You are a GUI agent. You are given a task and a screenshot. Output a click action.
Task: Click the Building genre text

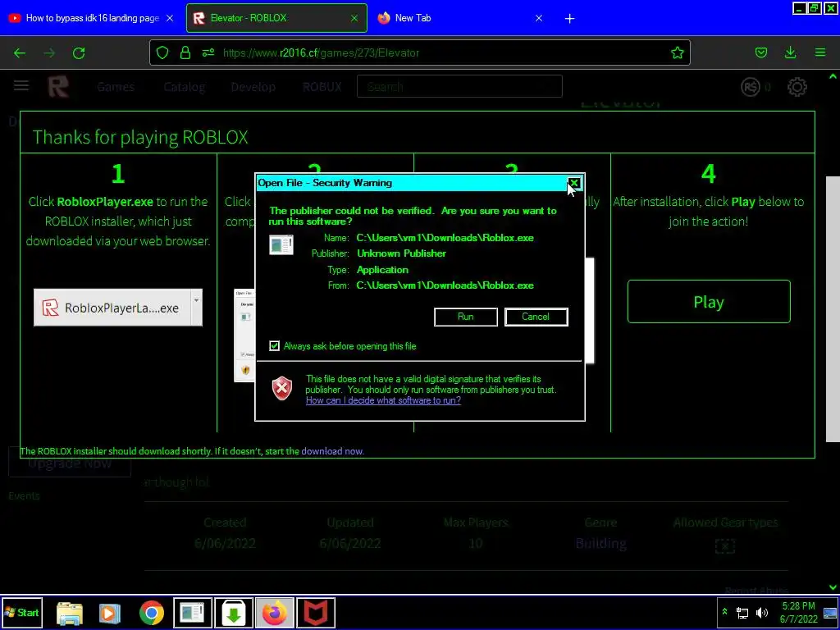pyautogui.click(x=600, y=543)
